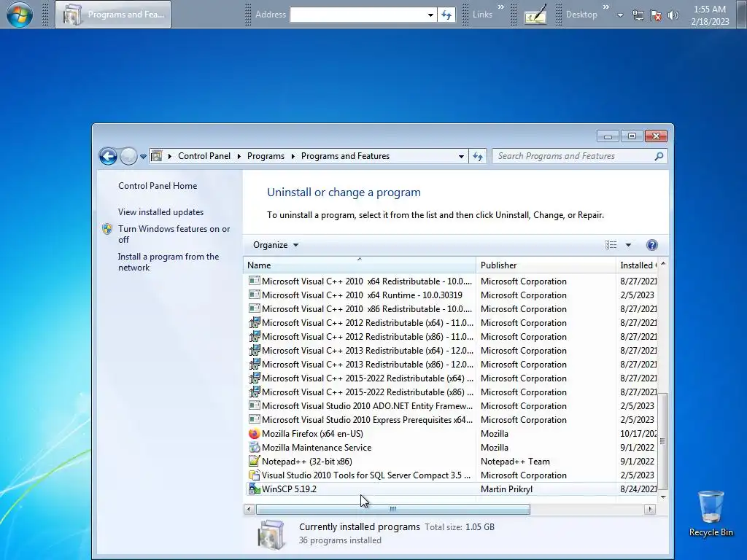Click the vertical scrollbar up arrow
The height and width of the screenshot is (560, 747).
pyautogui.click(x=662, y=263)
